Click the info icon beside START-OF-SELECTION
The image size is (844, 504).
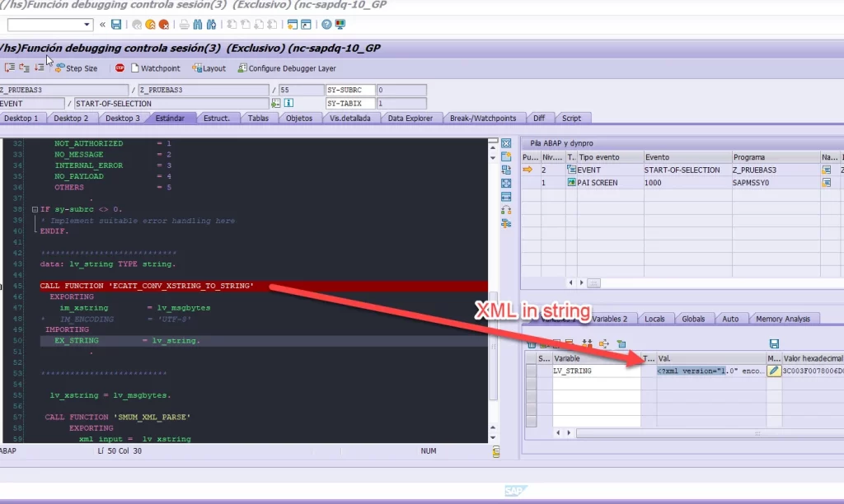click(289, 103)
